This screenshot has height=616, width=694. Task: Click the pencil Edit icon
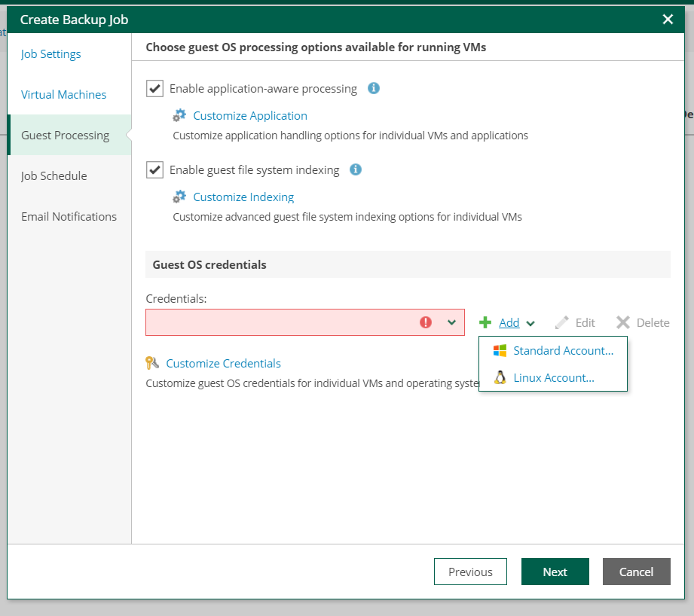[561, 322]
